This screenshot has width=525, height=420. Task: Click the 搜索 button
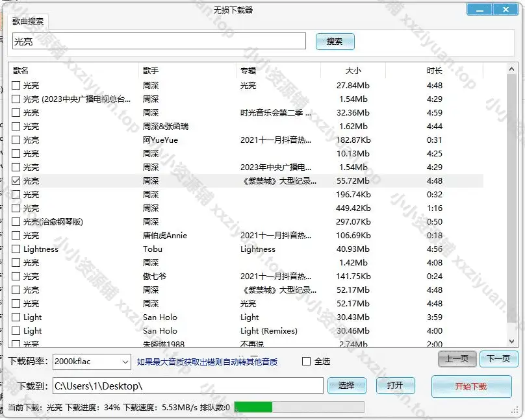335,42
